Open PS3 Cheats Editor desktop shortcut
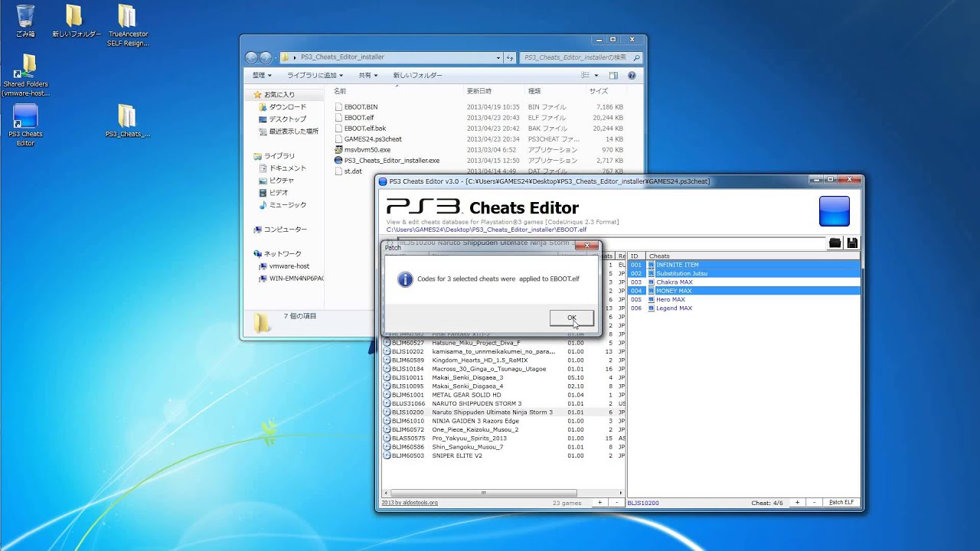980x551 pixels. click(x=25, y=126)
